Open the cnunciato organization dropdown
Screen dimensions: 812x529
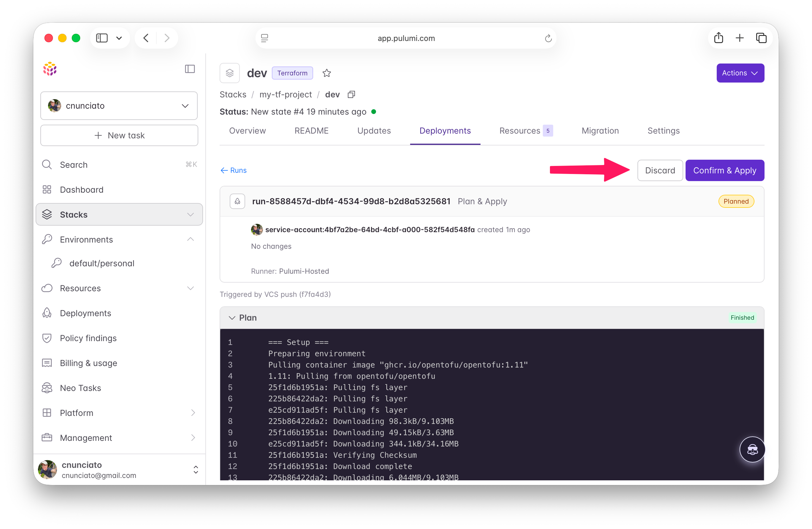coord(119,106)
